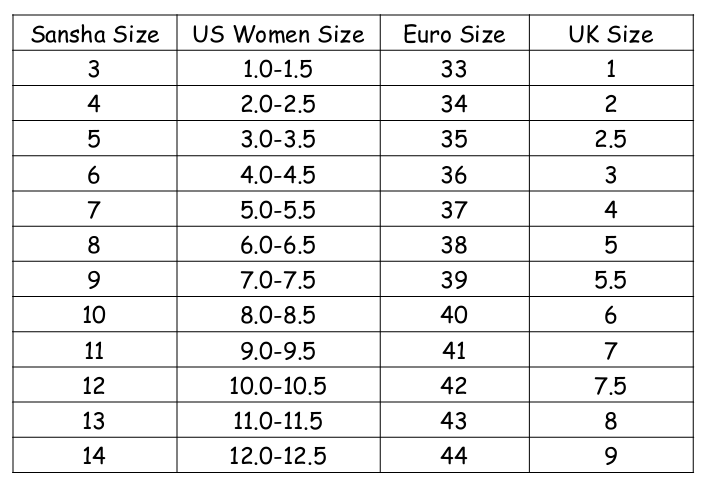
Task: Select UK size 2.5 cell
Action: coord(611,139)
